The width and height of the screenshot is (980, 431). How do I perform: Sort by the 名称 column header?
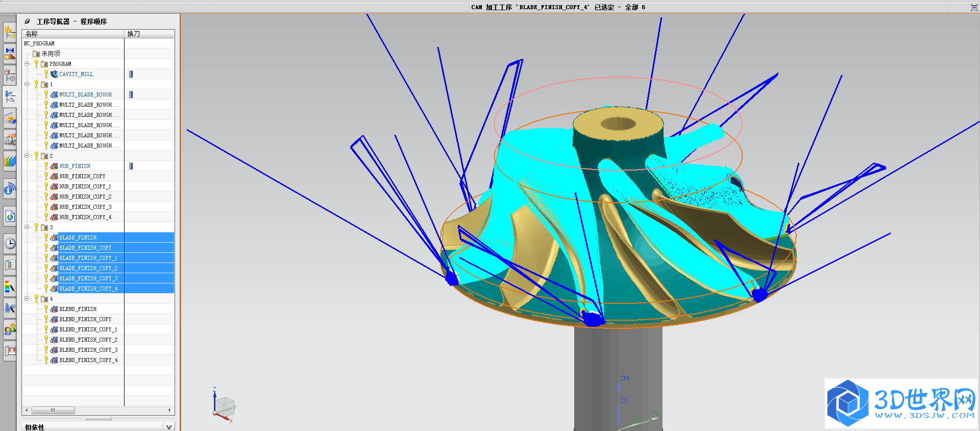tap(73, 34)
